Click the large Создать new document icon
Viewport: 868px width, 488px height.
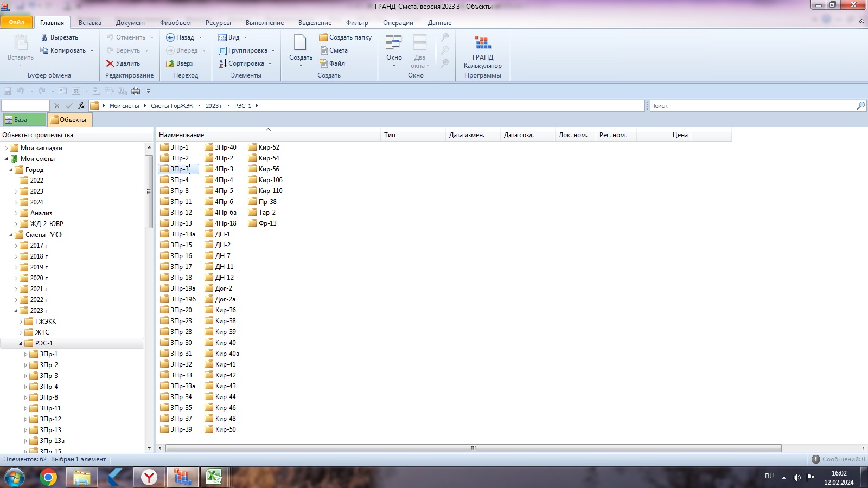pyautogui.click(x=301, y=42)
